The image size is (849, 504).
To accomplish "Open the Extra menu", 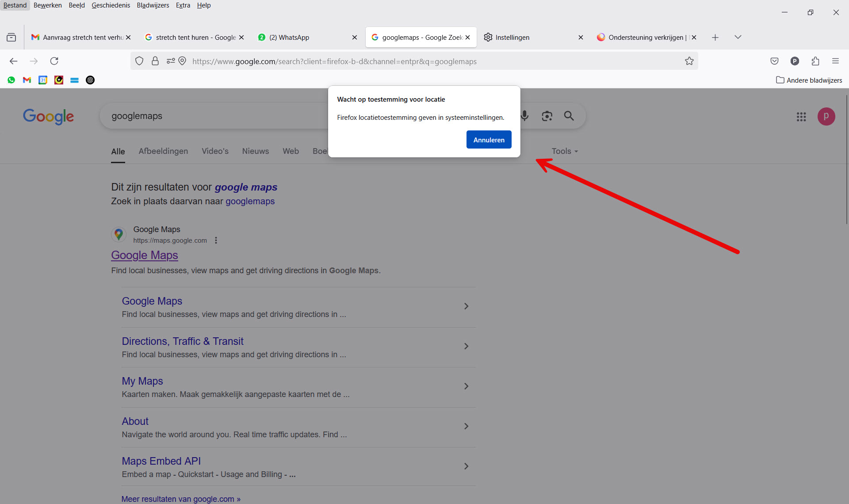I will click(x=183, y=5).
